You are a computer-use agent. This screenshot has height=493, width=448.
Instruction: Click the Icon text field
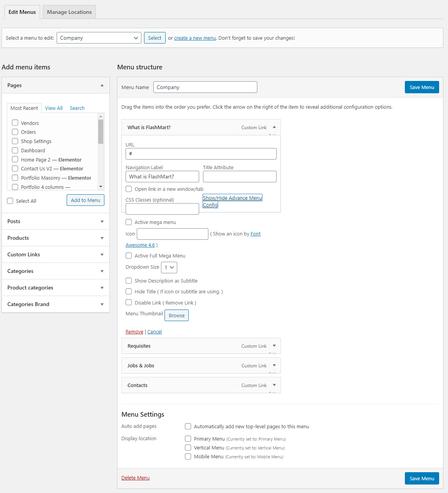point(173,234)
